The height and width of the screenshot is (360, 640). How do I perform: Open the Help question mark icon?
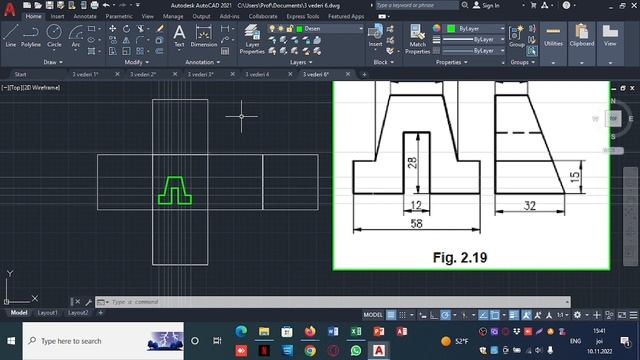567,5
